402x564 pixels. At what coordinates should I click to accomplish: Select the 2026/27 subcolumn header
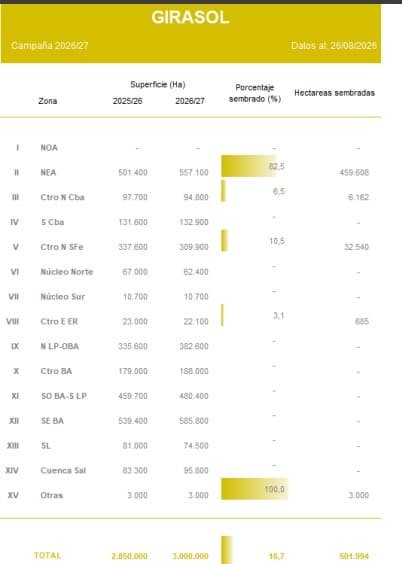pyautogui.click(x=190, y=101)
